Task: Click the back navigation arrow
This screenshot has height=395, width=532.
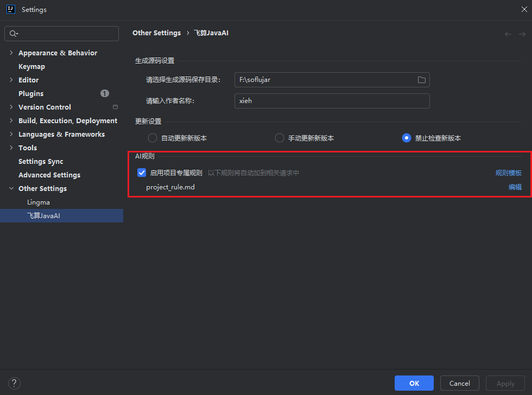Action: click(x=508, y=34)
